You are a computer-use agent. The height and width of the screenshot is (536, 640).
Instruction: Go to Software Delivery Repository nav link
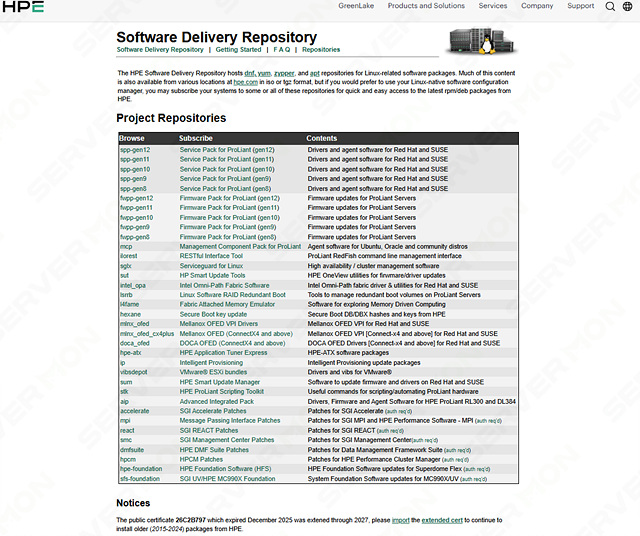[160, 49]
